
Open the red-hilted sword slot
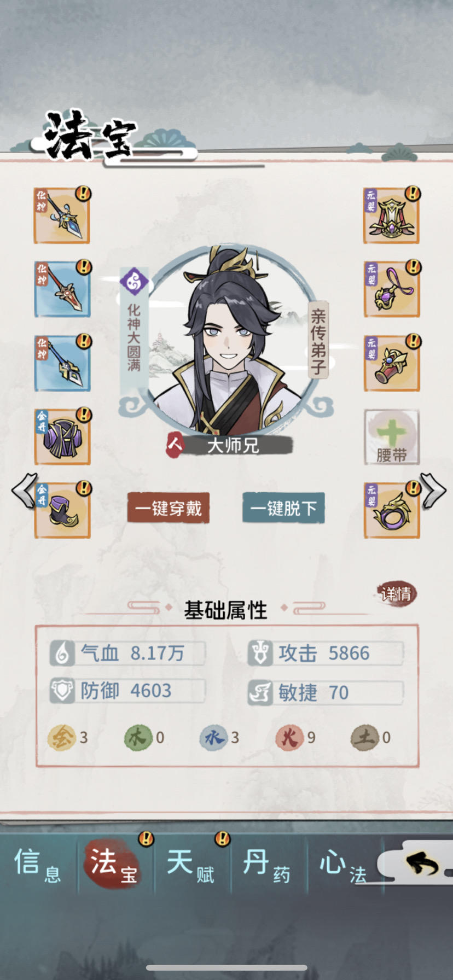pyautogui.click(x=62, y=289)
